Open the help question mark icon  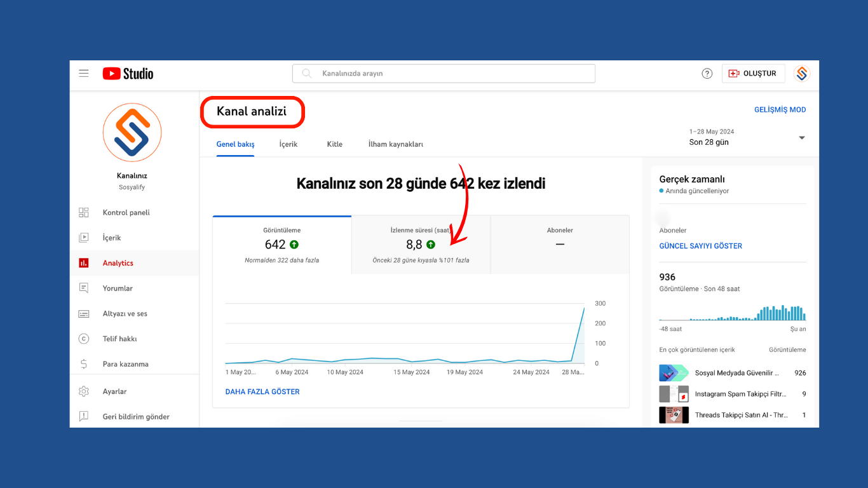pos(707,74)
